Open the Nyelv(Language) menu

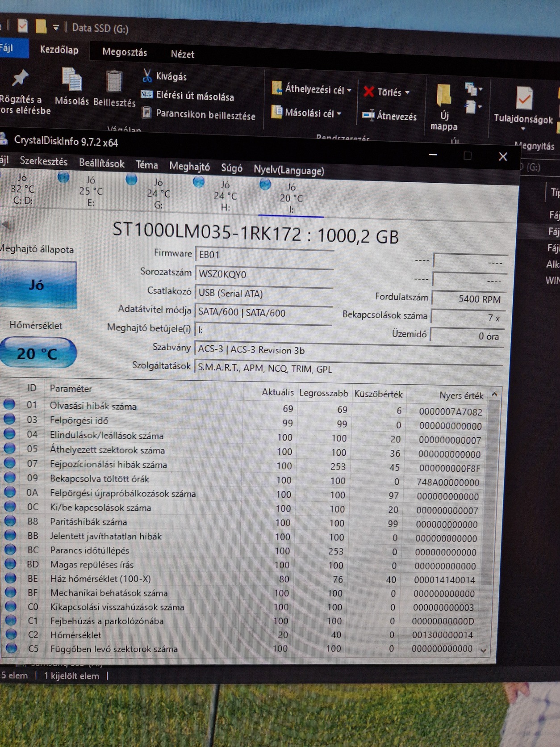click(x=289, y=170)
